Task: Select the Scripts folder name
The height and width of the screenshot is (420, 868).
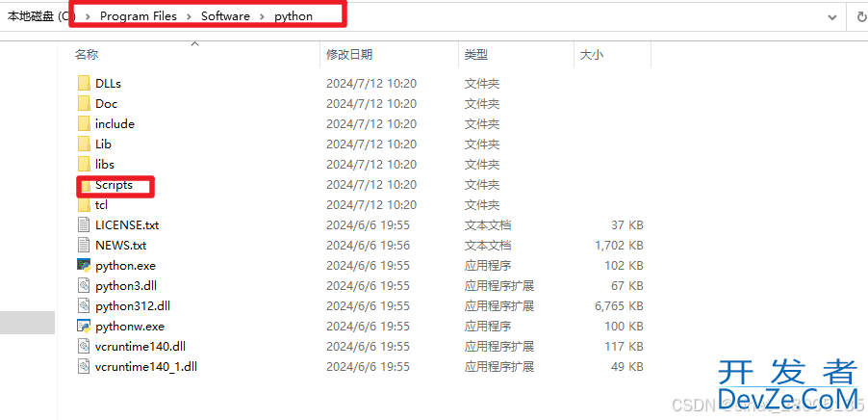Action: (x=115, y=185)
